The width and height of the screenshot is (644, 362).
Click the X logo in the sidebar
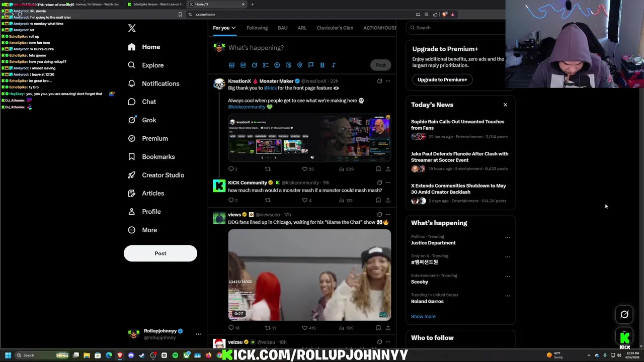(x=132, y=29)
